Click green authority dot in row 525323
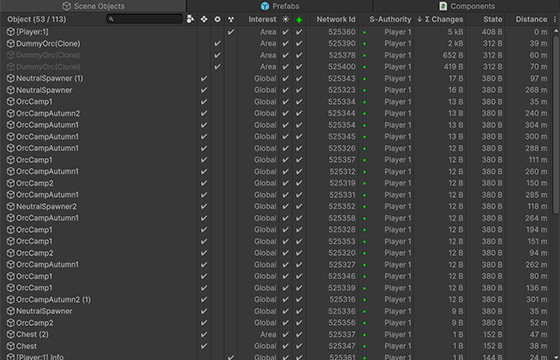560x360 pixels. point(364,90)
